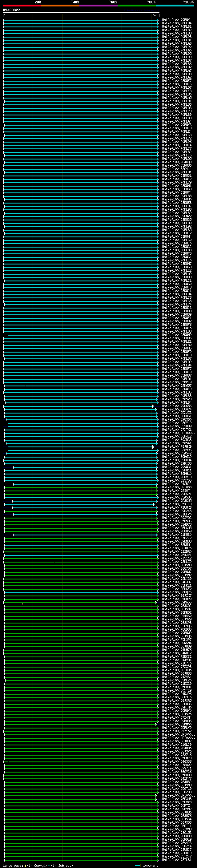197x868 pixels.
Task: Select hit UniRef100_C3RWE6
Action: point(177,84)
